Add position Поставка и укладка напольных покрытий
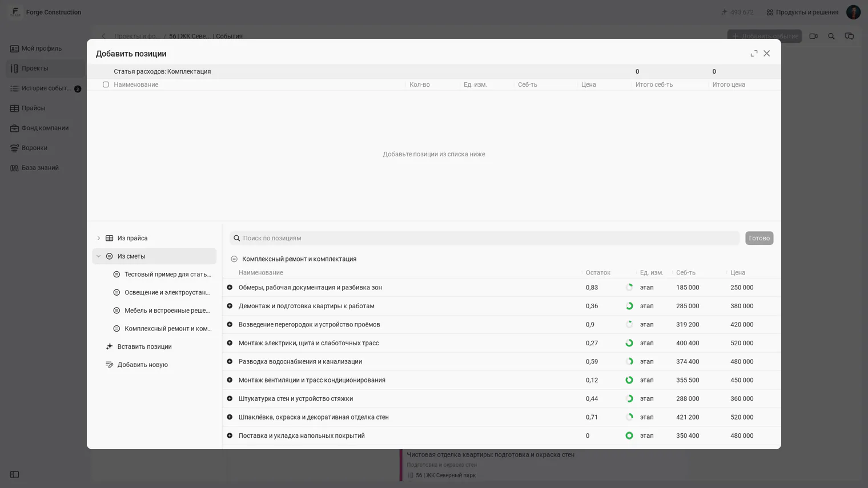 230,435
